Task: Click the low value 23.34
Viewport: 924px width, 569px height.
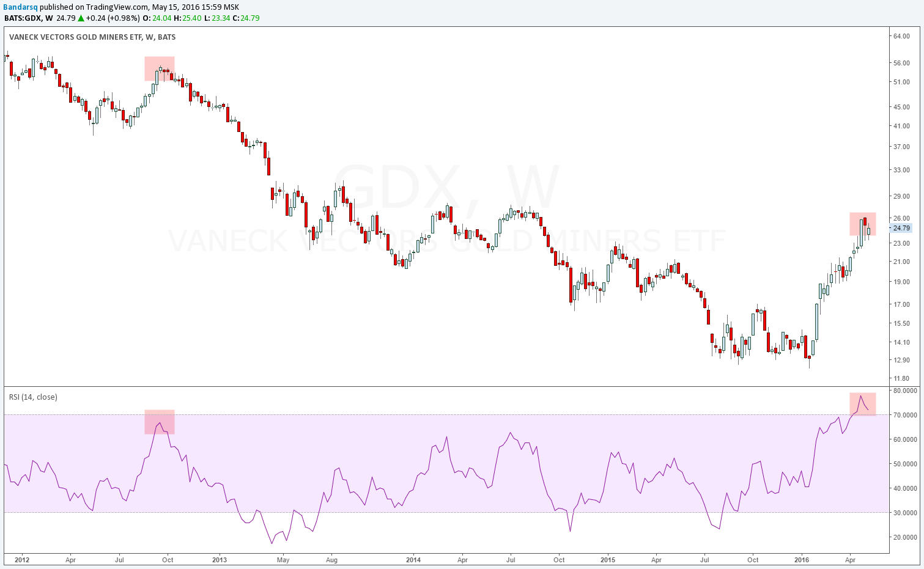Action: tap(221, 18)
